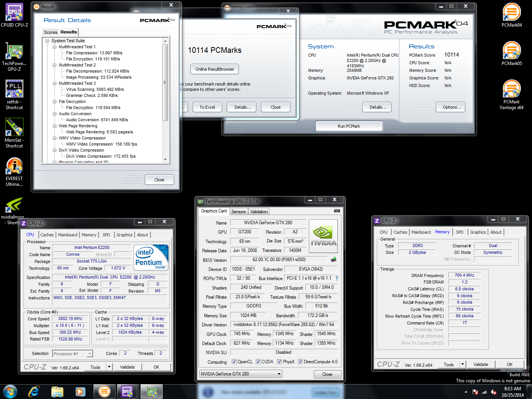Click the Run PCMark button
532x399 pixels.
click(349, 126)
